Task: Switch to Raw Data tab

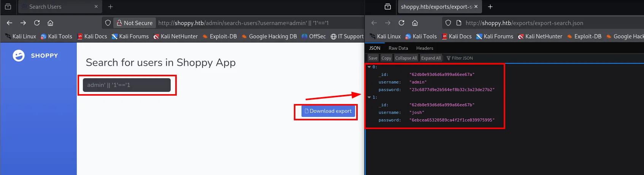Action: 398,48
